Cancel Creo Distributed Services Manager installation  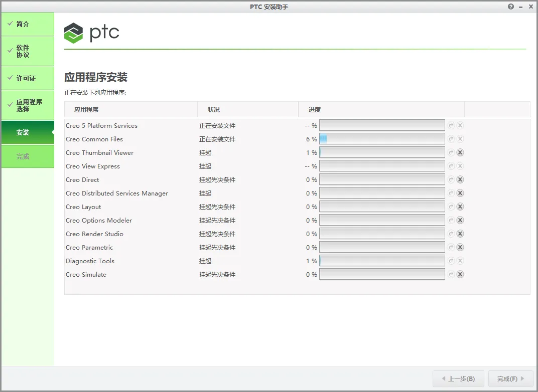[x=460, y=193]
